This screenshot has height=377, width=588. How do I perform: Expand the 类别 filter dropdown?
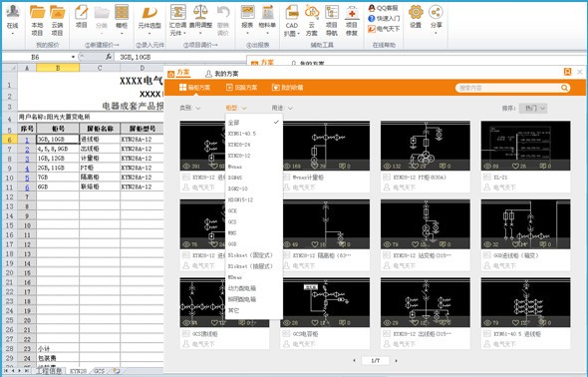tap(189, 108)
